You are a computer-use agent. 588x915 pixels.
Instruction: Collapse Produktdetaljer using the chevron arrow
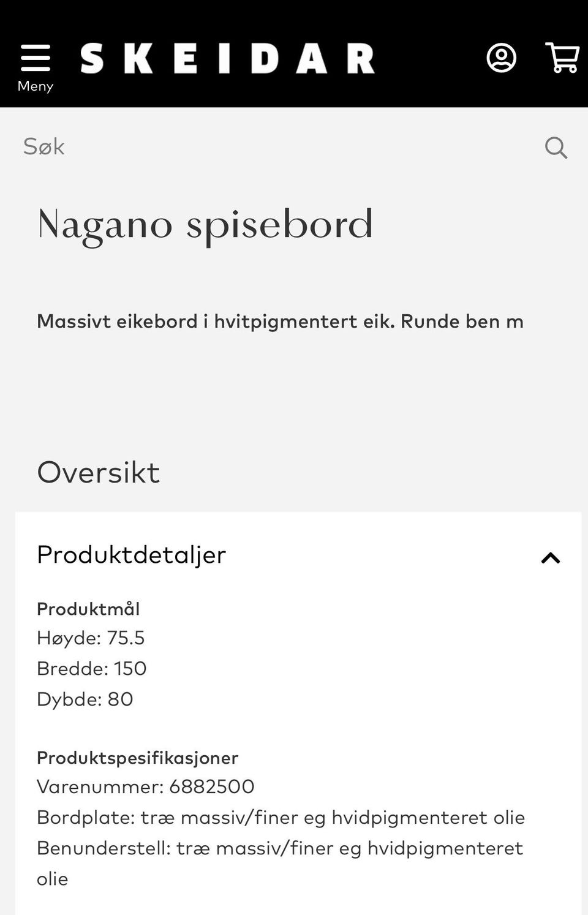tap(551, 558)
